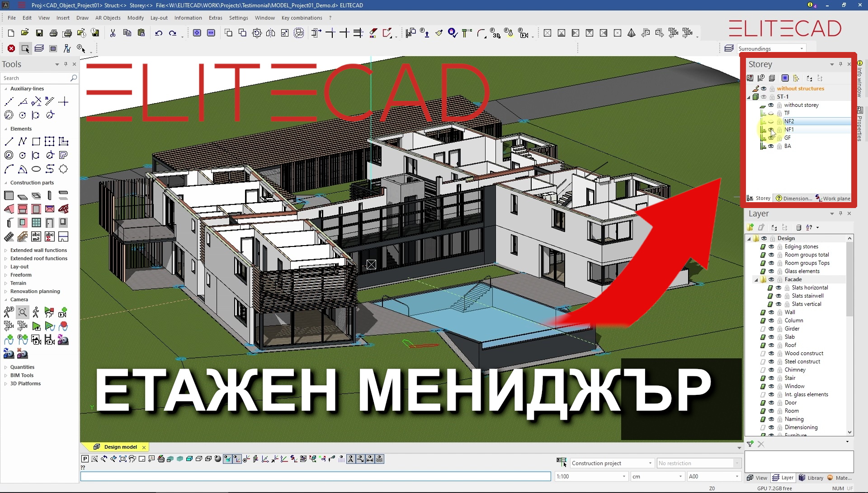868x493 pixels.
Task: Open the 'No restriction' dropdown
Action: (x=737, y=463)
